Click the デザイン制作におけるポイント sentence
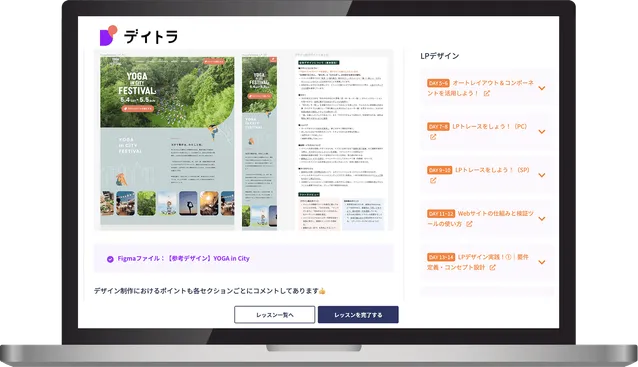 coord(210,291)
